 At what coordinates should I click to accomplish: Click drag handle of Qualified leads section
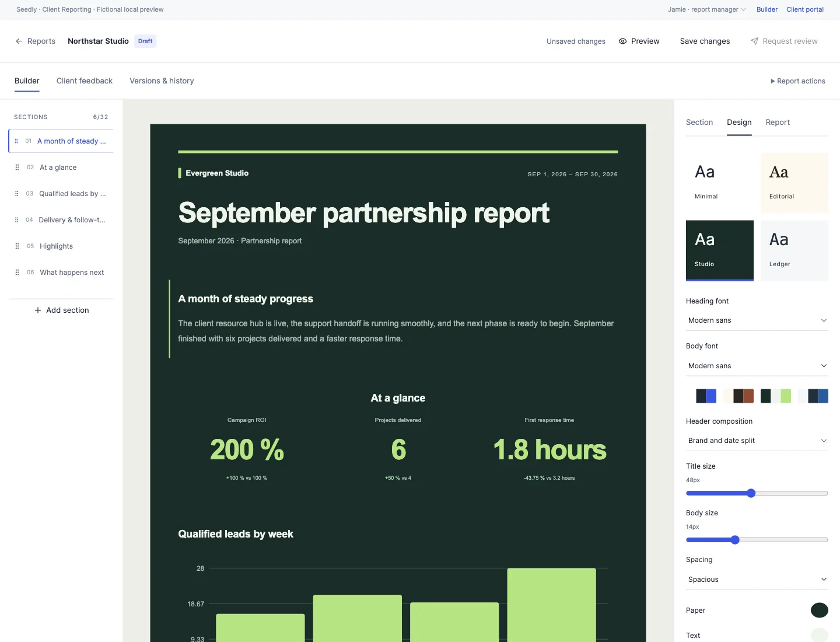pyautogui.click(x=17, y=194)
